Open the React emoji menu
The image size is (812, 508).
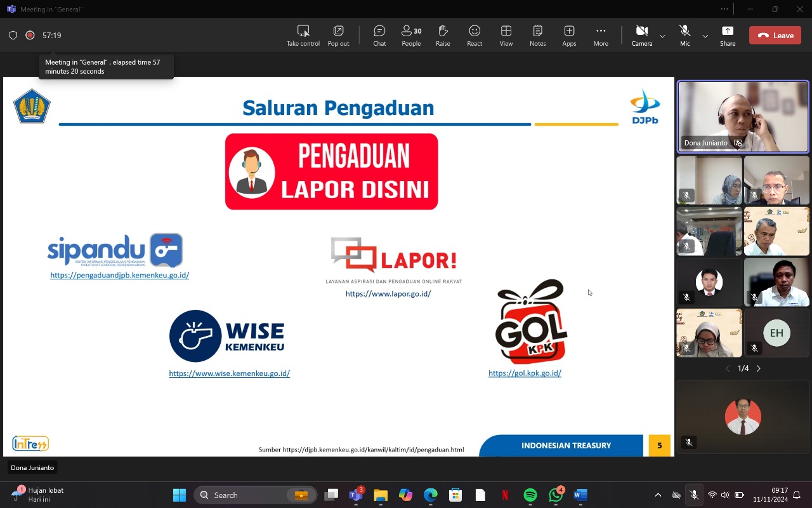475,36
